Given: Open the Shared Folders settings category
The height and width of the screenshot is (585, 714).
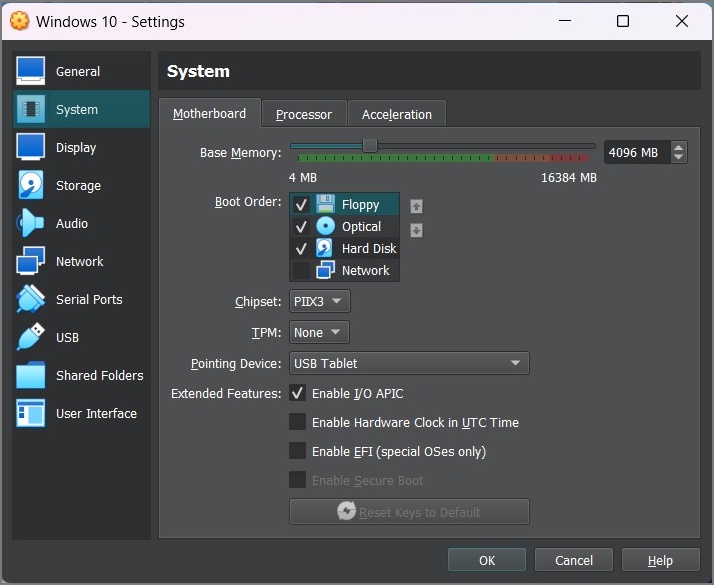Looking at the screenshot, I should [82, 375].
